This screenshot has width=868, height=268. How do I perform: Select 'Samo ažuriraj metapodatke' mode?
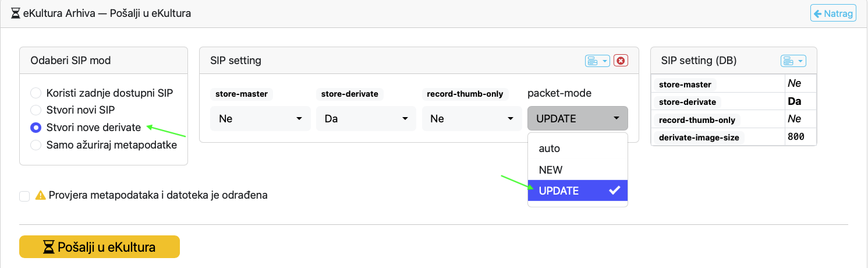(x=36, y=145)
